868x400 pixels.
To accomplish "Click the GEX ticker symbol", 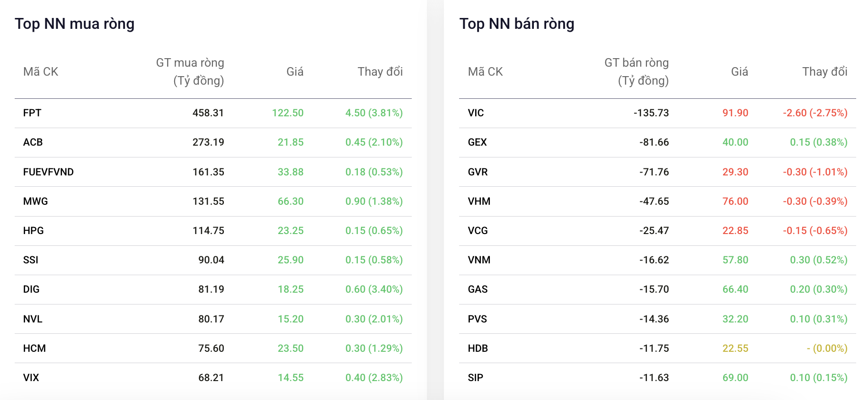I will 477,142.
